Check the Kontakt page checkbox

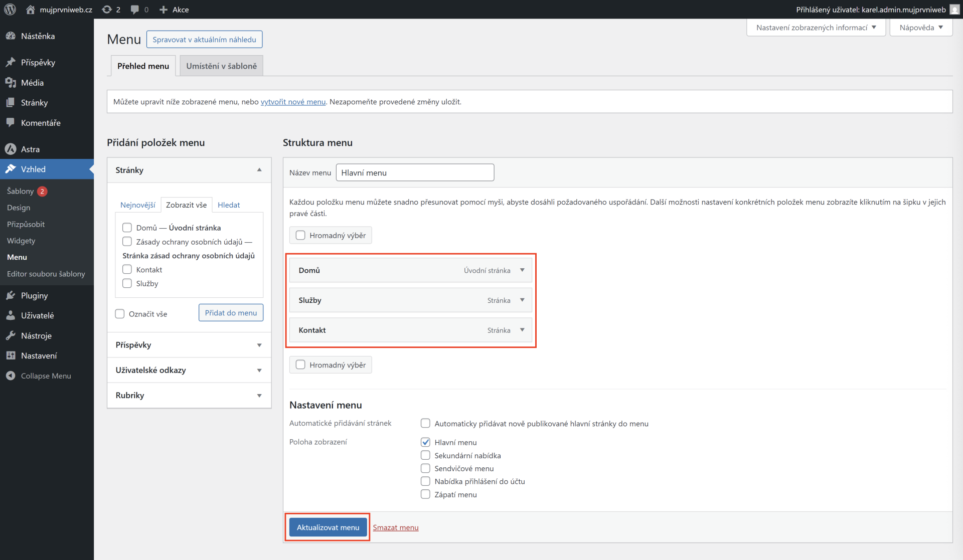127,269
